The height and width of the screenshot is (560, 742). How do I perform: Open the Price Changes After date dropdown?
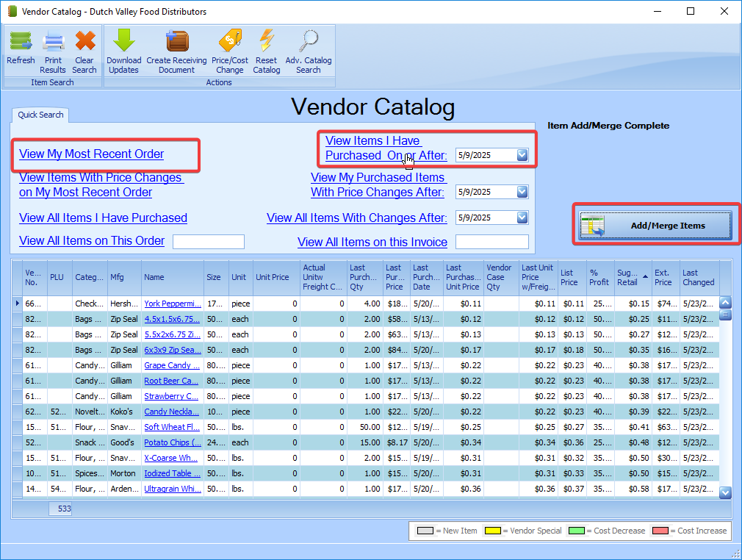pyautogui.click(x=522, y=192)
